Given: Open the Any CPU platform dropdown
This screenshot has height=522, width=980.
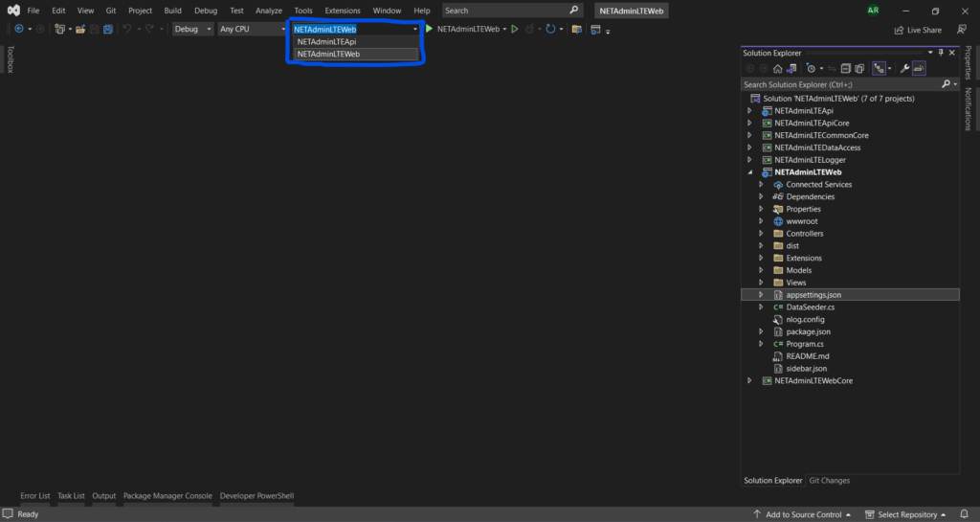Looking at the screenshot, I should (252, 29).
